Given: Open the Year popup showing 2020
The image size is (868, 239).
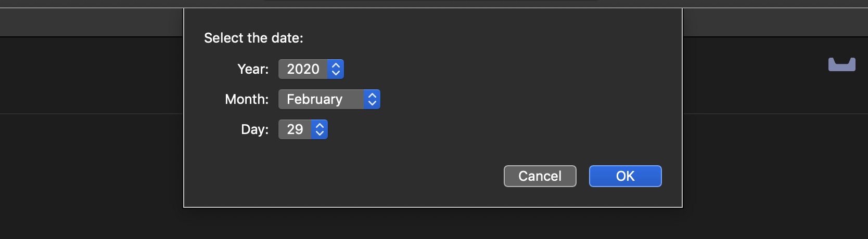Looking at the screenshot, I should [x=311, y=69].
